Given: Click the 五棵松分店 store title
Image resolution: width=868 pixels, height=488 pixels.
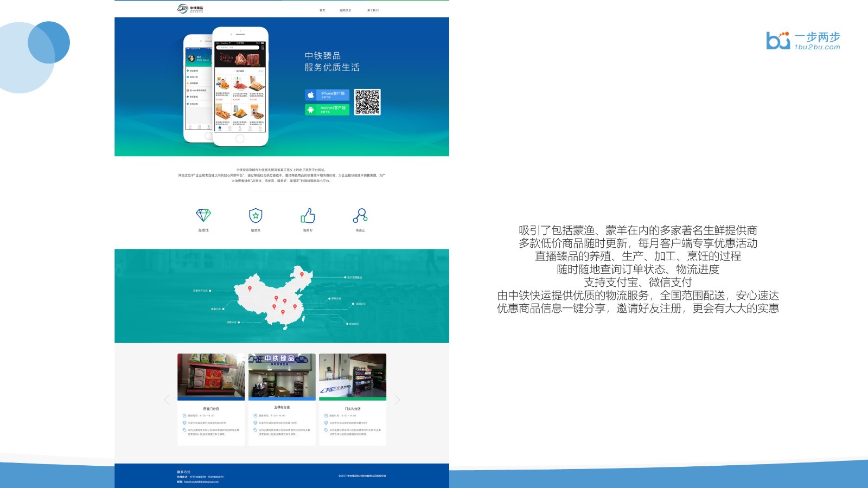Looking at the screenshot, I should (x=282, y=407).
